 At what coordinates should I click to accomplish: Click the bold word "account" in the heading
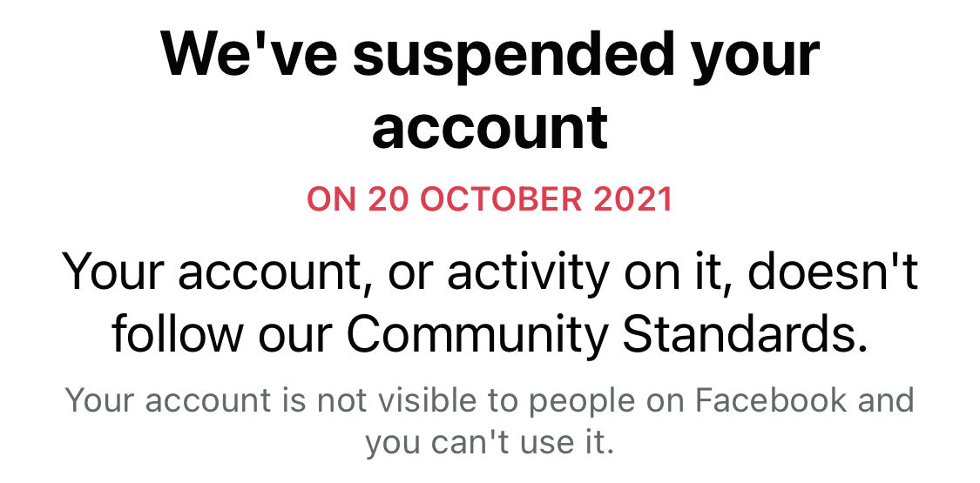pyautogui.click(x=490, y=129)
